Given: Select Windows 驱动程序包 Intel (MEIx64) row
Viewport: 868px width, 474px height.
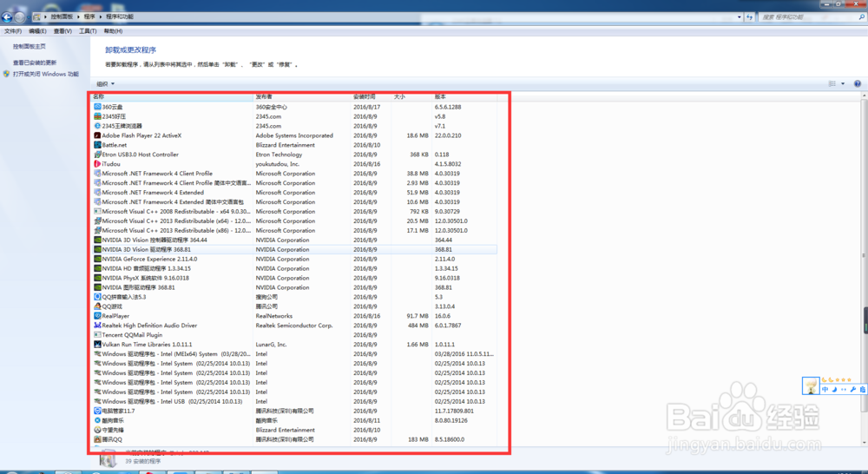Looking at the screenshot, I should pyautogui.click(x=294, y=354).
